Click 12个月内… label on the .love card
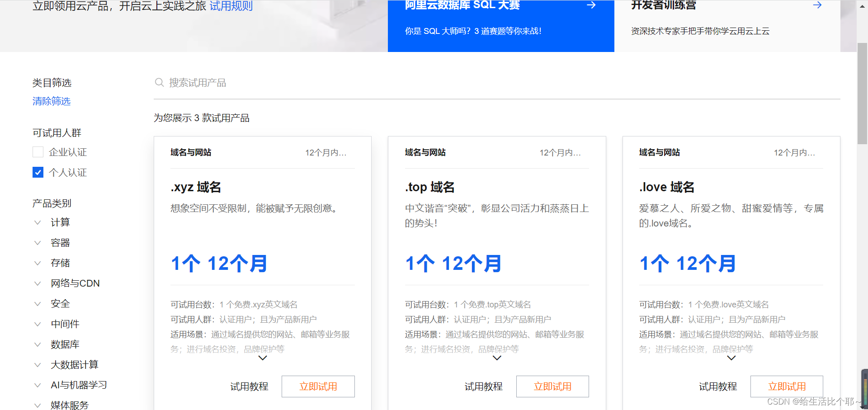The height and width of the screenshot is (410, 868). point(794,153)
